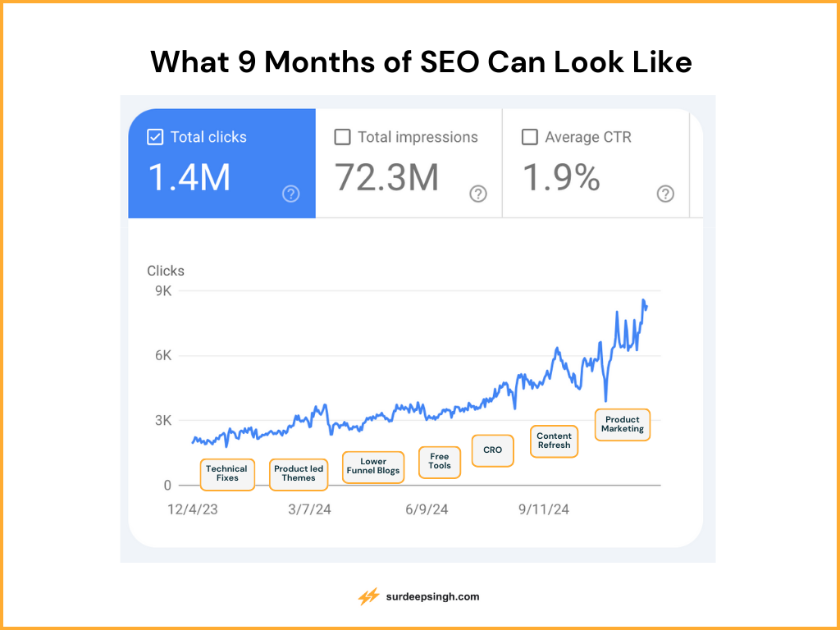Select the 72.3M impressions value

coord(386,177)
